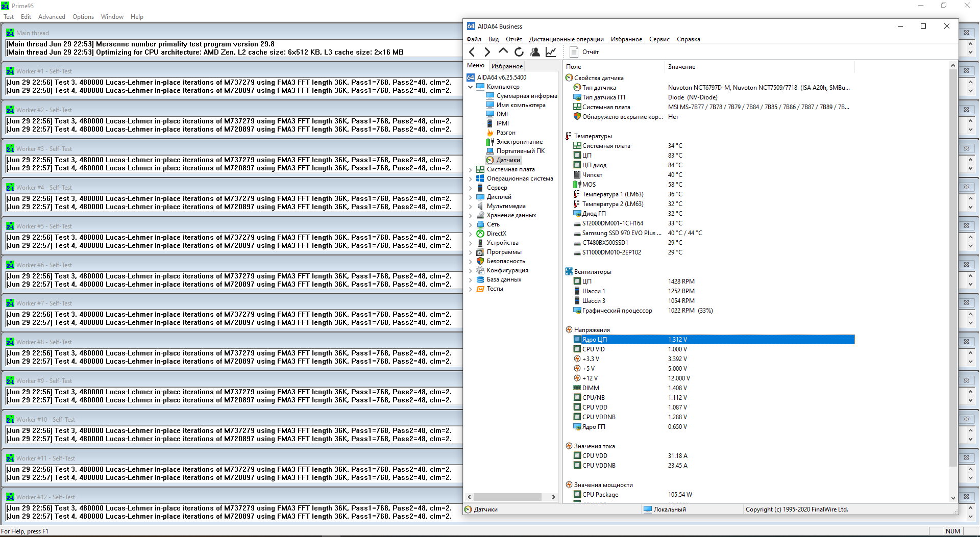Switch to the Меню tab
Image resolution: width=980 pixels, height=537 pixels.
click(476, 65)
